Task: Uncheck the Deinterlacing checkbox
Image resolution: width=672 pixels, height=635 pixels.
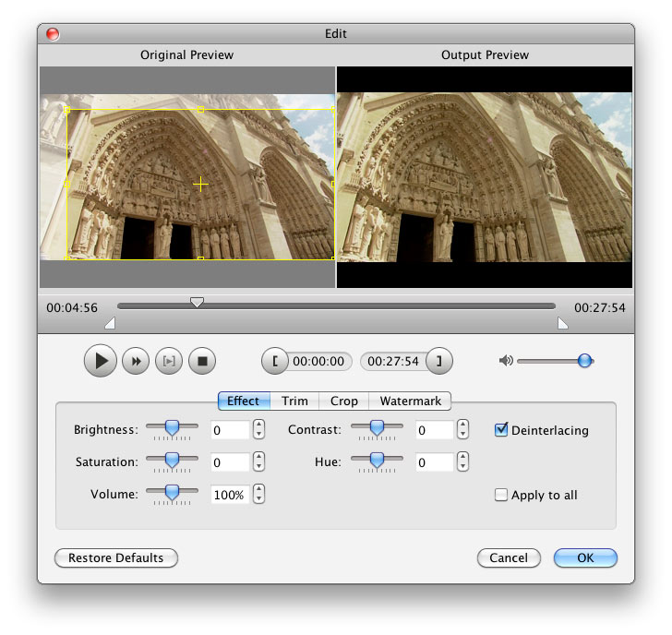Action: (501, 430)
